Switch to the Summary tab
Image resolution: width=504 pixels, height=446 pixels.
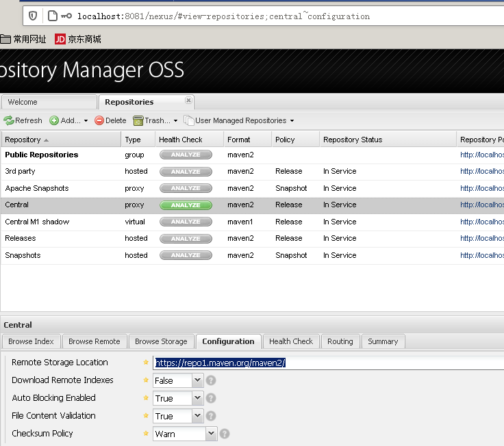pyautogui.click(x=383, y=341)
